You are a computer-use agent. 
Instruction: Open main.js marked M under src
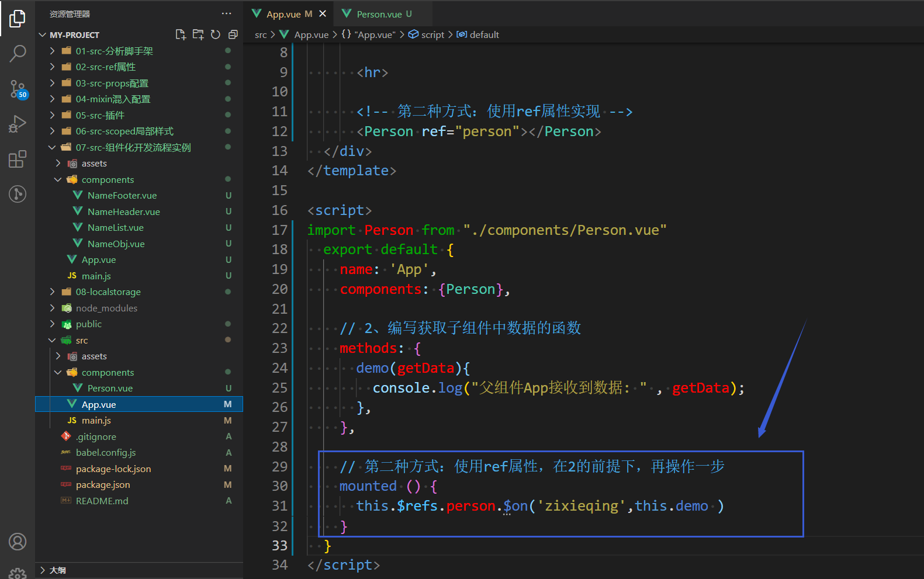click(x=139, y=421)
